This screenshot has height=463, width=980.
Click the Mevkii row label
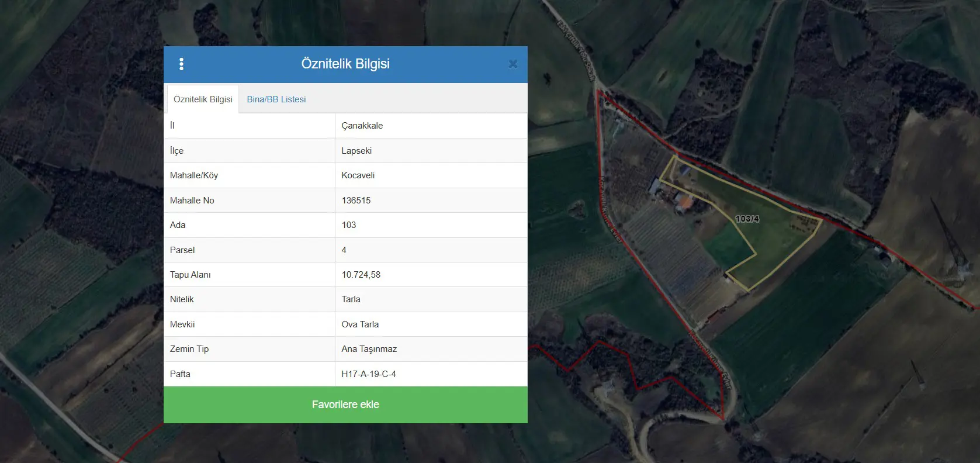click(182, 324)
